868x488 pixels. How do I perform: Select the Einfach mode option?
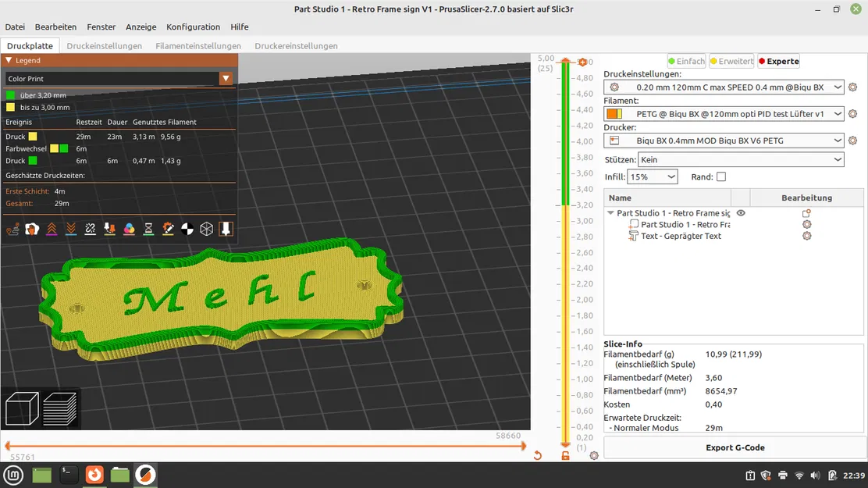[x=686, y=61]
